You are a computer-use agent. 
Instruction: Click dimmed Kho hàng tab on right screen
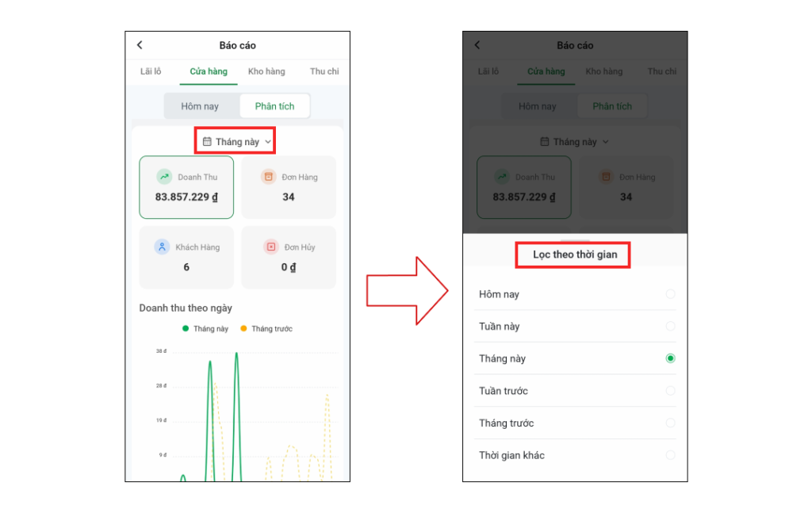pyautogui.click(x=603, y=71)
